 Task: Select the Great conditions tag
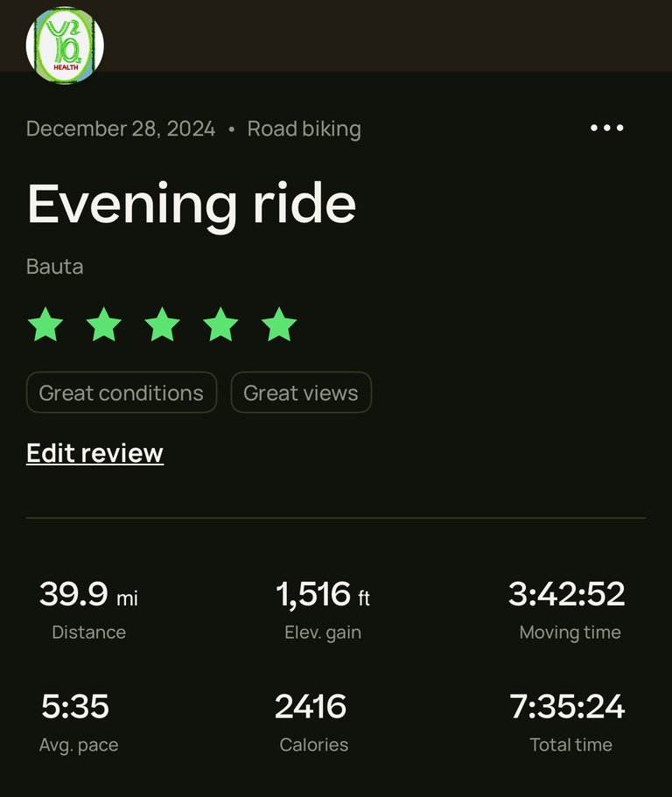[122, 393]
